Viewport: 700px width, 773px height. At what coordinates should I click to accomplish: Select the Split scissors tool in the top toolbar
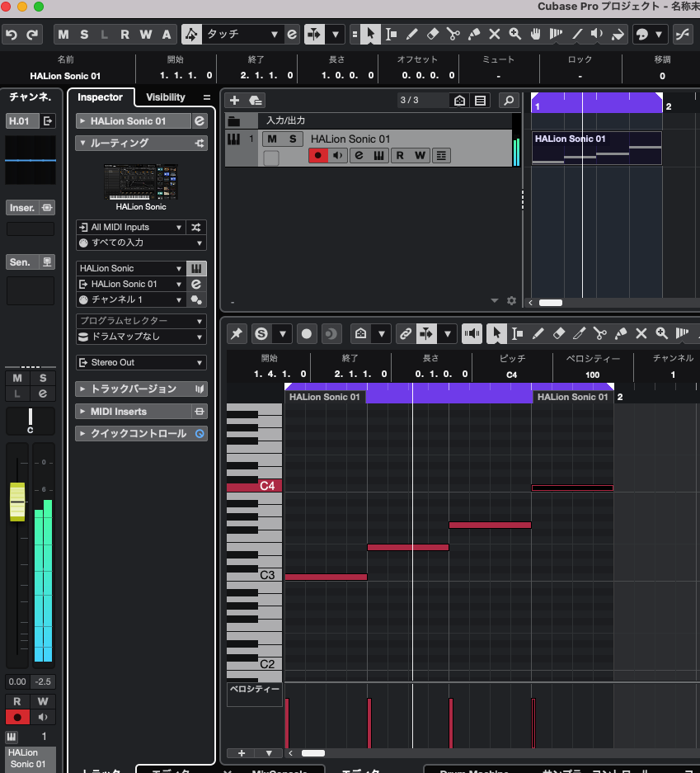click(453, 34)
